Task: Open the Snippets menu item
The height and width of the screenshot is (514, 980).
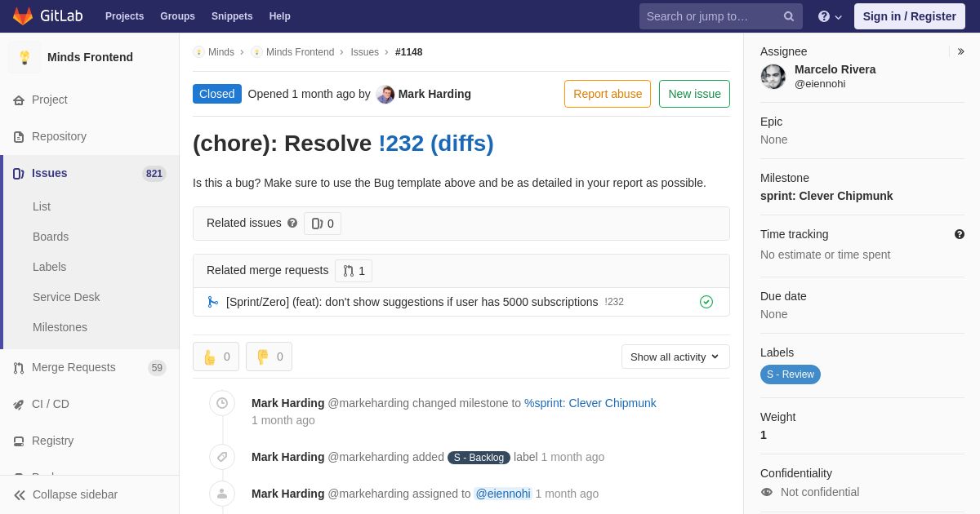Action: (x=232, y=16)
